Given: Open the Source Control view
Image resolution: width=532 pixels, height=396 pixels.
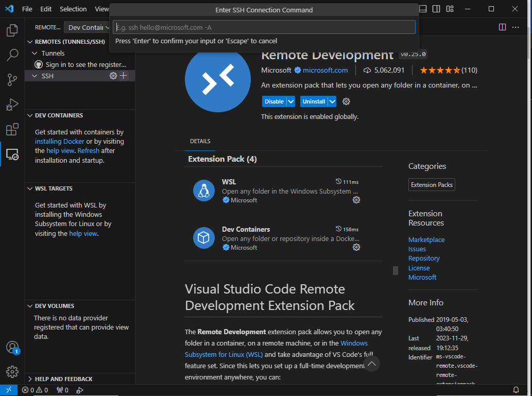Looking at the screenshot, I should click(12, 80).
